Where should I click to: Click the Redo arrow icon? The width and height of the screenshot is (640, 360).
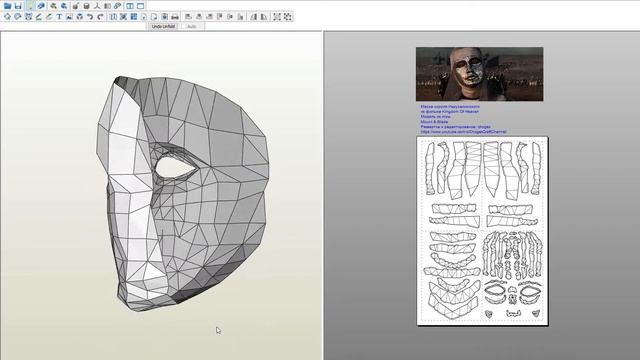(x=100, y=17)
